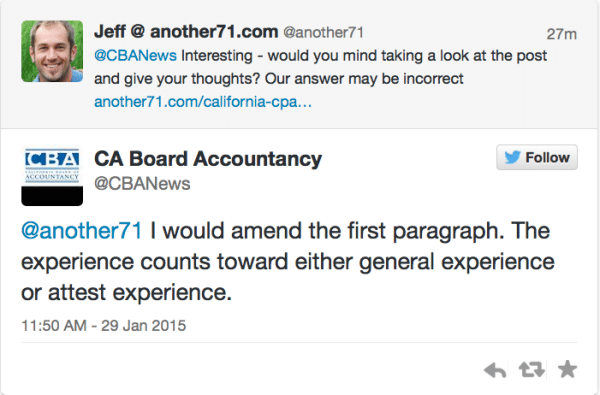Screen dimensions: 600x395
Task: Click the reply arrow icon
Action: [x=495, y=370]
